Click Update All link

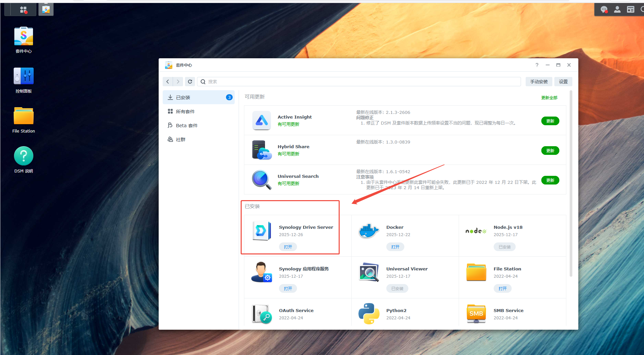(x=549, y=98)
